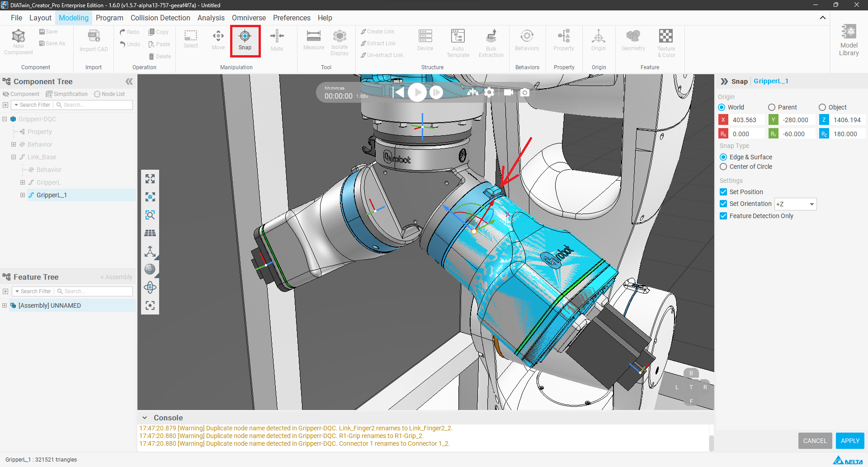Viewport: 868px width, 467px height.
Task: Open the File menu
Action: (16, 18)
